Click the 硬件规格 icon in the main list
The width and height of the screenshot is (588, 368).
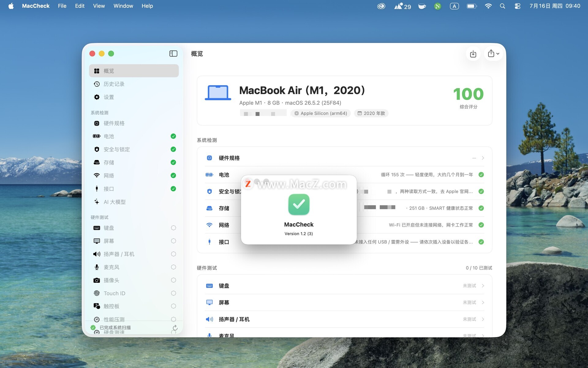[209, 158]
